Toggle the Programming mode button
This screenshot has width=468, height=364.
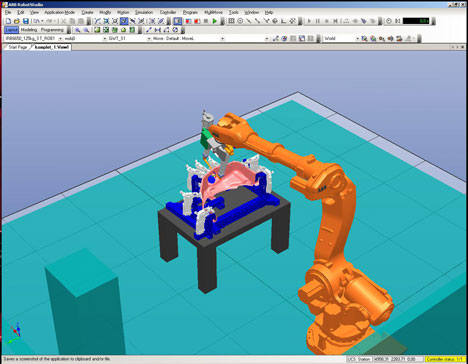click(52, 30)
